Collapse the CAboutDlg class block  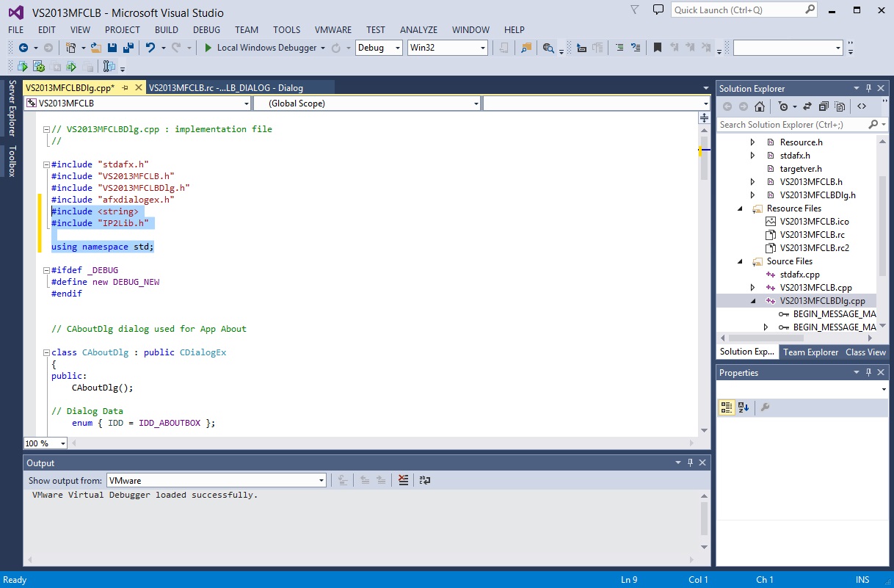[46, 352]
